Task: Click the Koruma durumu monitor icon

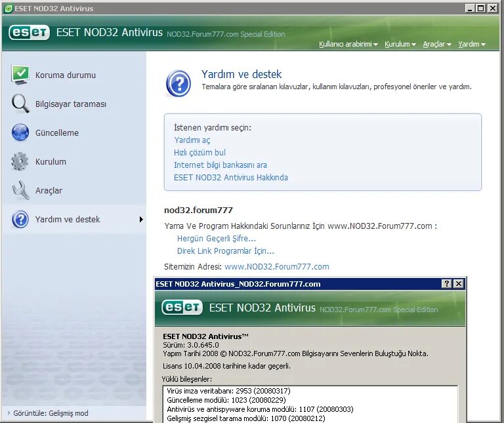Action: 20,75
